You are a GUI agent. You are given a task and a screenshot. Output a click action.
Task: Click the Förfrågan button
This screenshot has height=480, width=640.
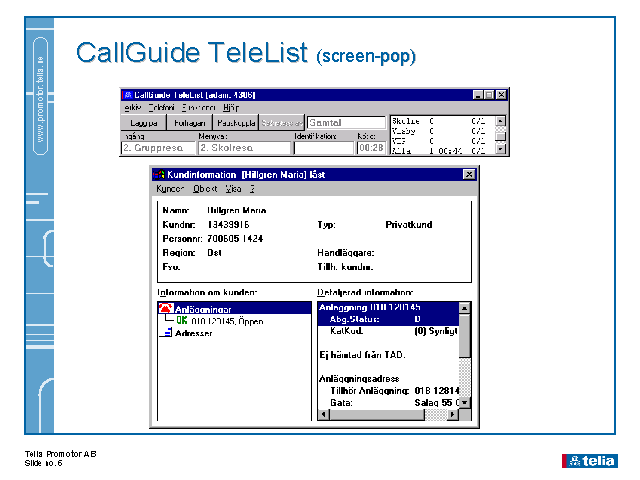189,122
